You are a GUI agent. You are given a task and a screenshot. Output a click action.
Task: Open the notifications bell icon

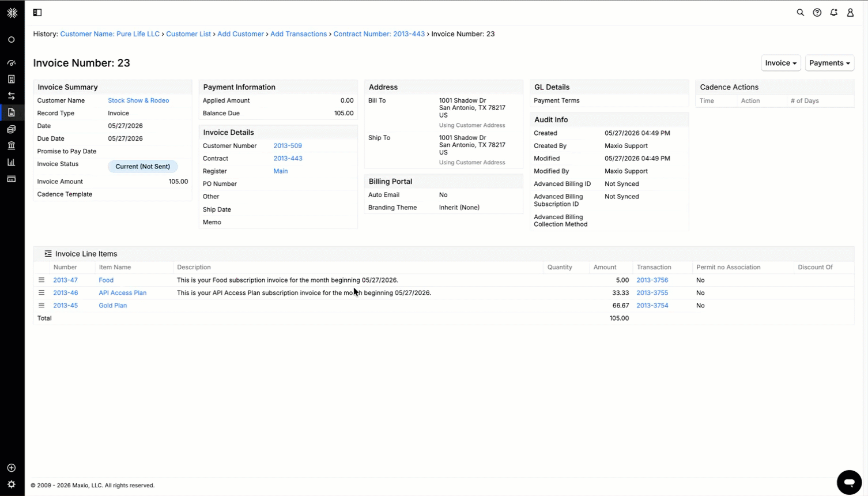click(x=833, y=13)
